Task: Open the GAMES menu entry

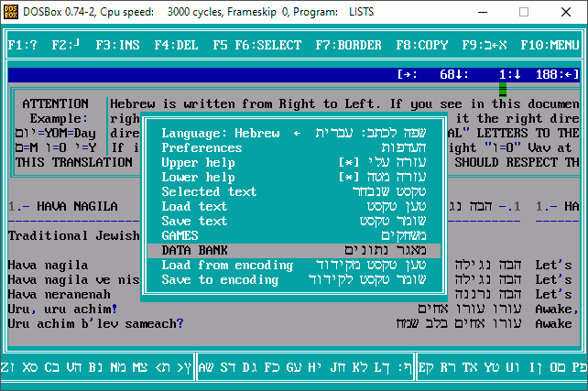Action: point(294,235)
